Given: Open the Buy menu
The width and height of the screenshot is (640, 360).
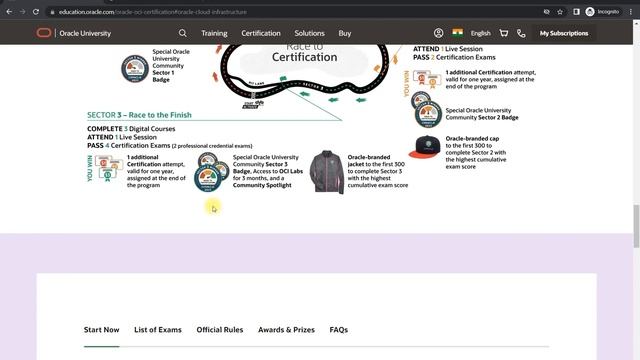Looking at the screenshot, I should (x=344, y=33).
